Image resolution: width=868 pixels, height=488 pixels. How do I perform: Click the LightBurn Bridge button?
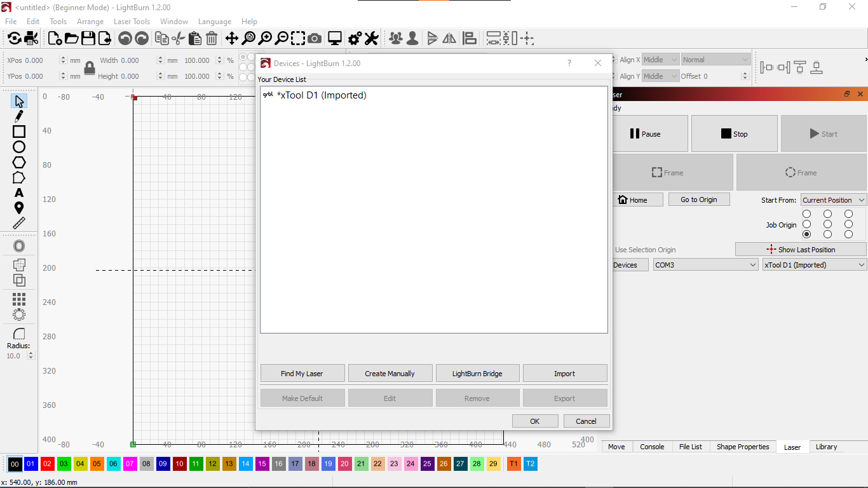click(477, 374)
